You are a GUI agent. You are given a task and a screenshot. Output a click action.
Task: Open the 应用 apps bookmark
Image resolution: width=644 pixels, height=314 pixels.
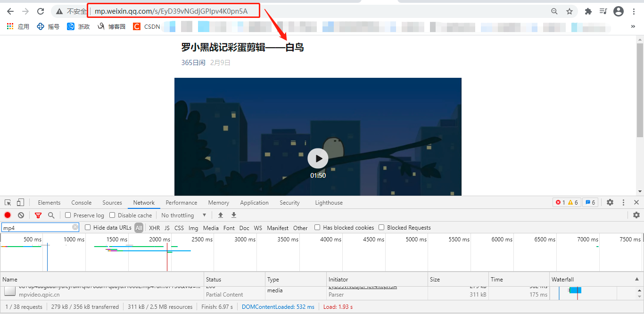(x=18, y=26)
